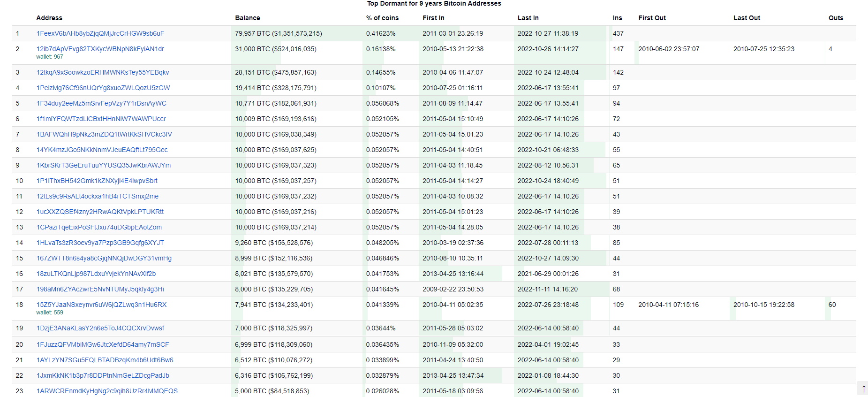Click percentage value 0.026028%
868x397 pixels.
coord(383,391)
